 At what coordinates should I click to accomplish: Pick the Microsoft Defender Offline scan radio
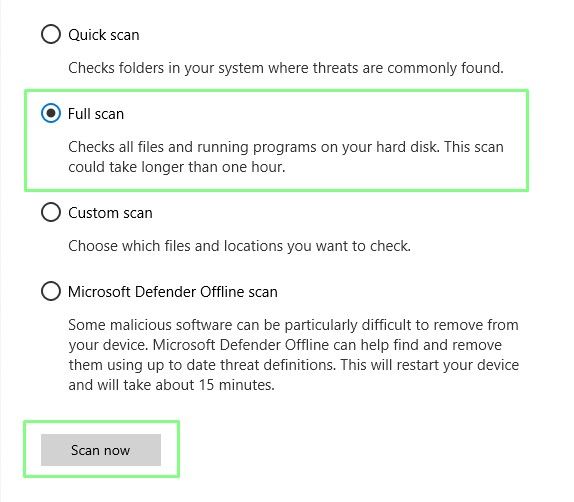coord(51,291)
